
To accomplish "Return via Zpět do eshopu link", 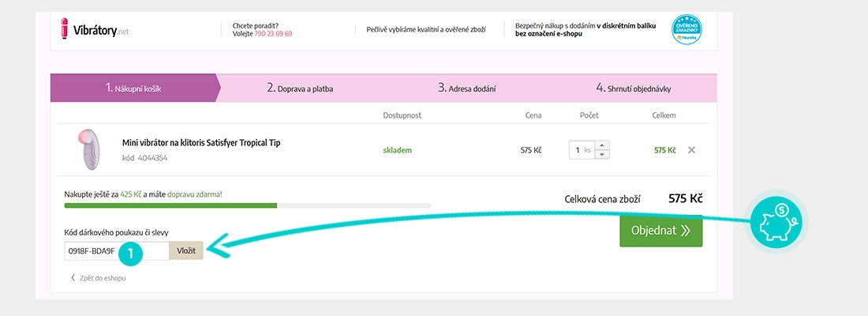I will point(98,278).
